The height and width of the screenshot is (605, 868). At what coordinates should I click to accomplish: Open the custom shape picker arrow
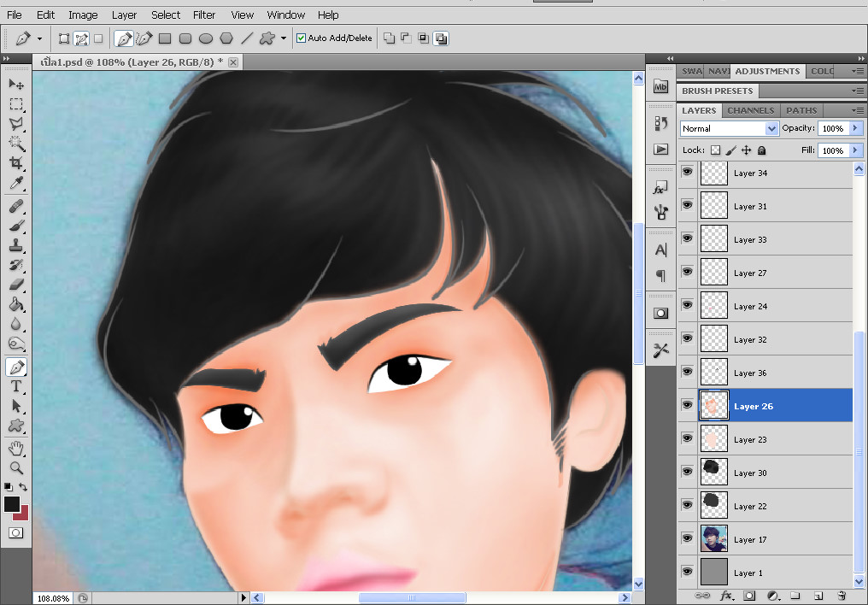pos(284,38)
